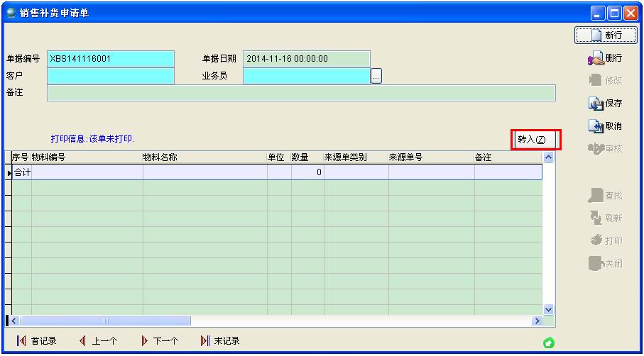Click the 单据编号 field XBS141116001

coord(110,59)
